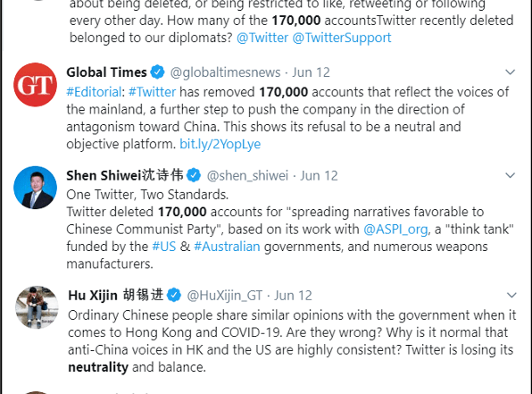Open Hu Xijin's profile photo avatar
The height and width of the screenshot is (394, 532).
(37, 307)
